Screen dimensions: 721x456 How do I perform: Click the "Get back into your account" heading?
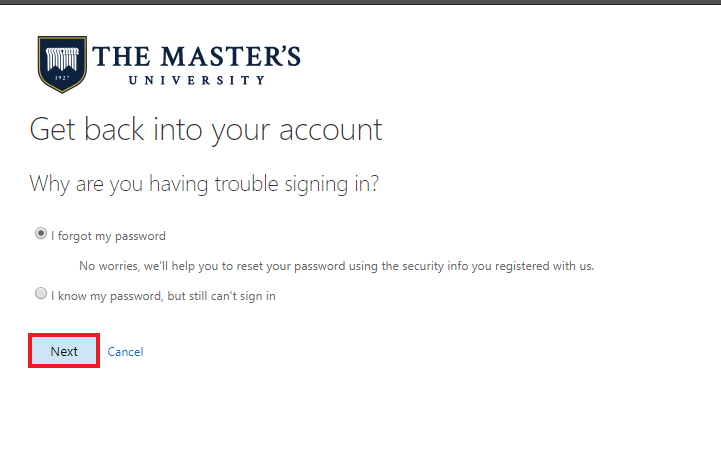[x=206, y=130]
